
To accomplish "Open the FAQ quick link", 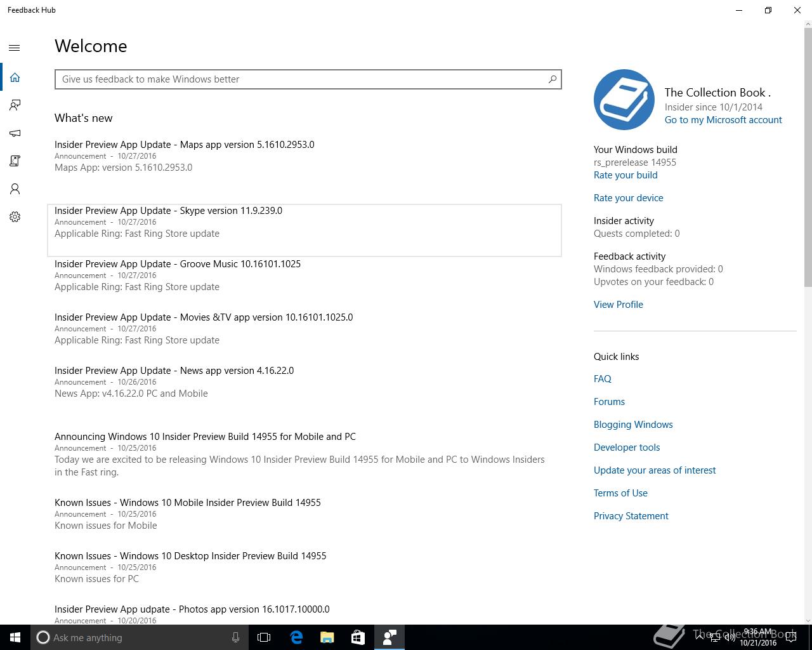I will (603, 379).
